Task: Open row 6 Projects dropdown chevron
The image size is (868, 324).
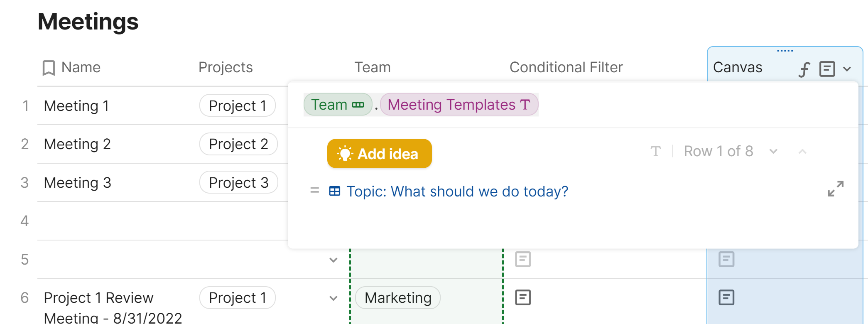Action: (333, 298)
